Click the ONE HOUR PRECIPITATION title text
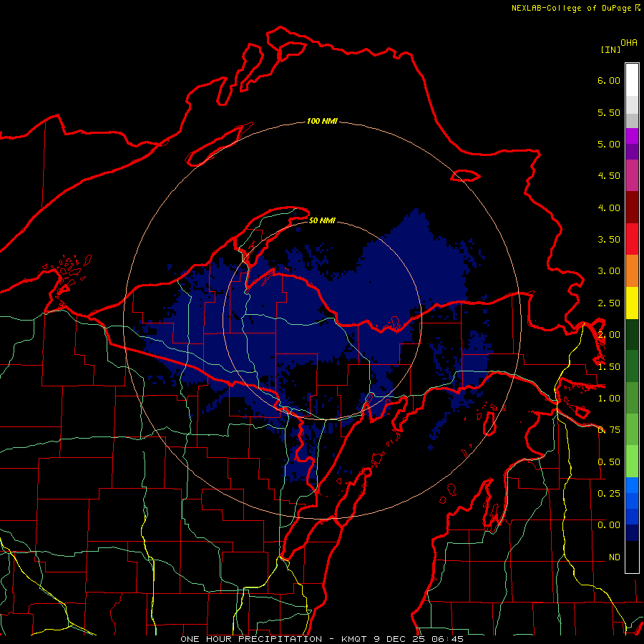This screenshot has width=644, height=644. [x=251, y=639]
